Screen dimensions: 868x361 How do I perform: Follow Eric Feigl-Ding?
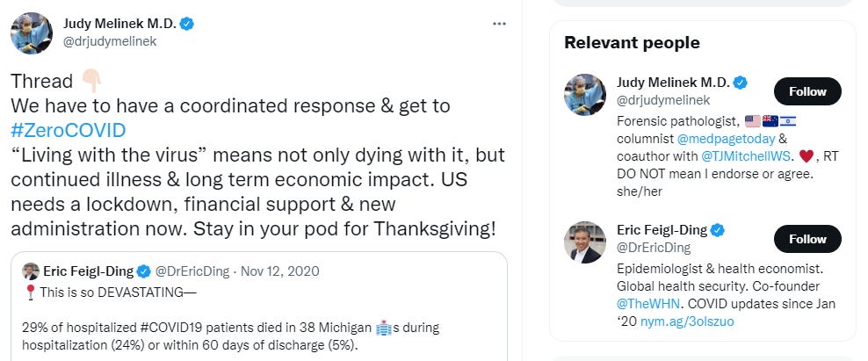point(807,239)
